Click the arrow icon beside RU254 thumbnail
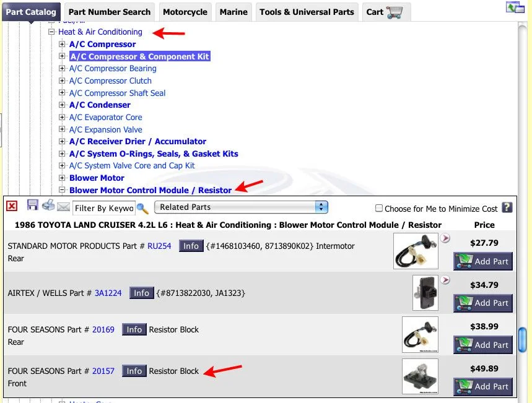Image resolution: width=532 pixels, height=403 pixels. point(445,238)
